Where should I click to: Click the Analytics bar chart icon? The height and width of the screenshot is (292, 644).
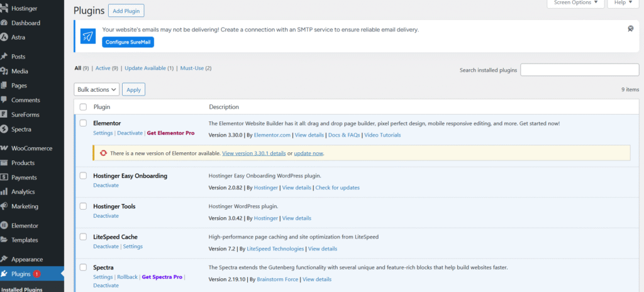point(4,192)
